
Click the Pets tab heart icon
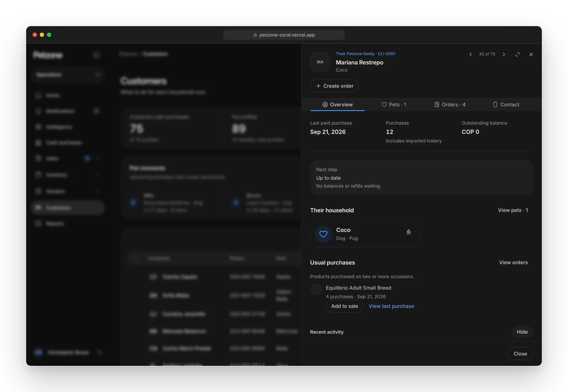[384, 104]
